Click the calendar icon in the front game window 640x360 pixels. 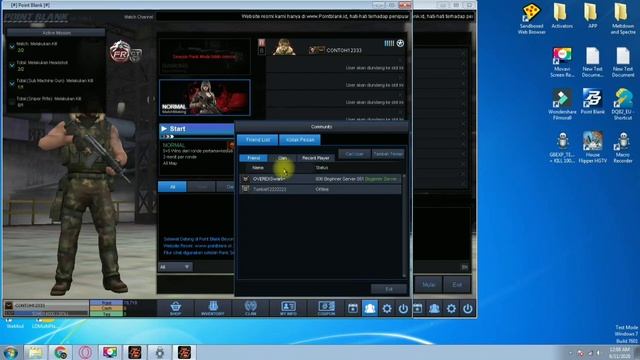[353, 309]
